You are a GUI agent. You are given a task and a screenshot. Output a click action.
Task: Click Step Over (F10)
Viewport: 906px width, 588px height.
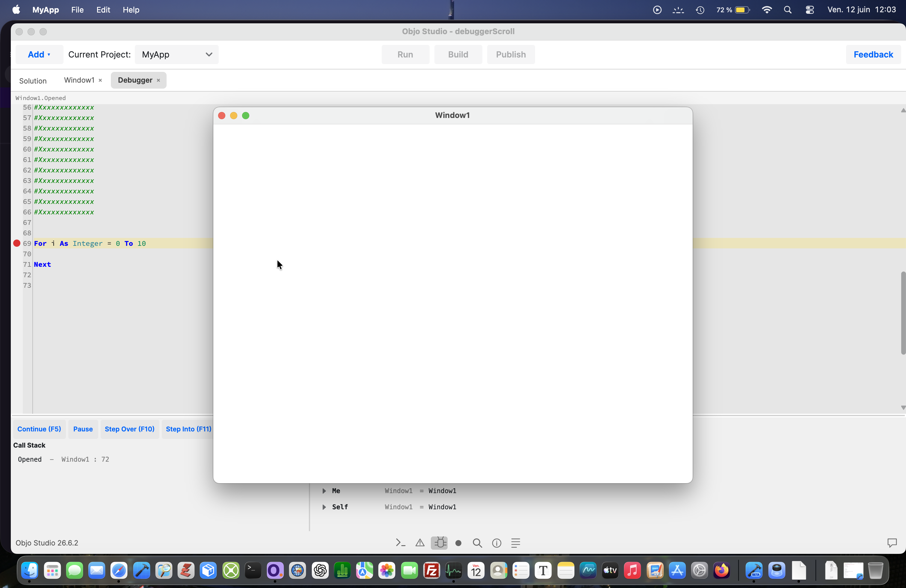tap(130, 429)
